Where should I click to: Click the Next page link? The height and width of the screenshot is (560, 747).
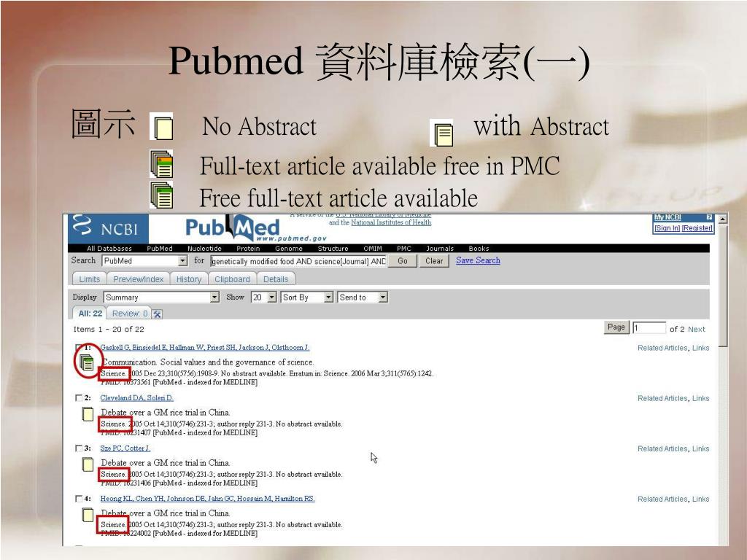[696, 329]
